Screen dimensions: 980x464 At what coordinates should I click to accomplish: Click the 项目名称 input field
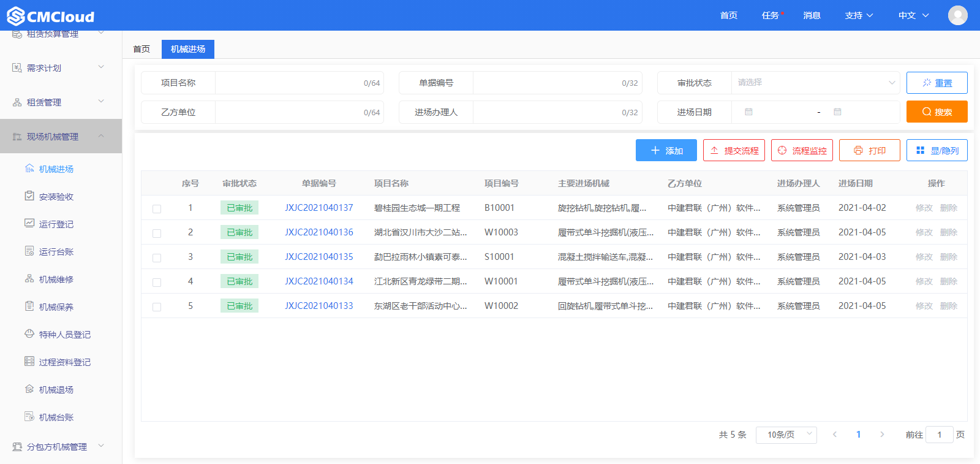pyautogui.click(x=300, y=83)
